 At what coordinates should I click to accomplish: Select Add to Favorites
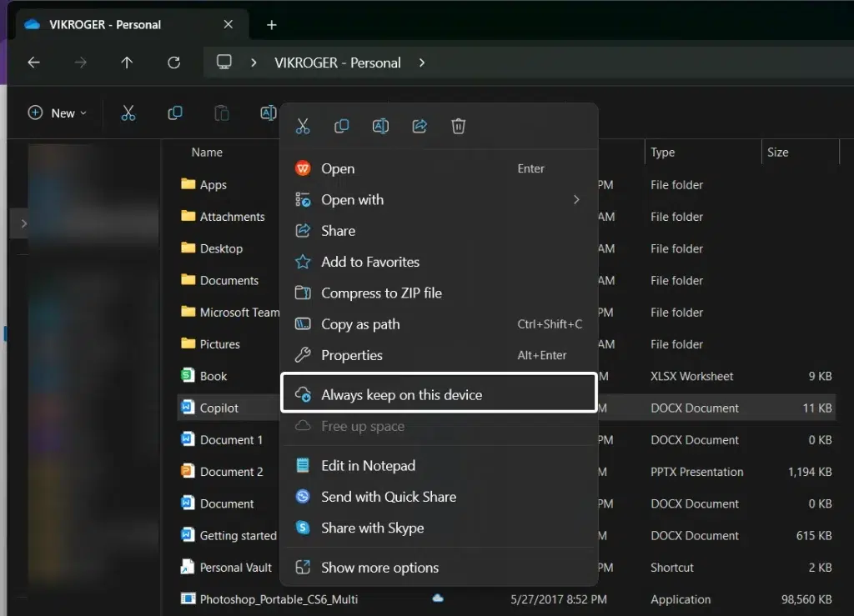(439, 262)
